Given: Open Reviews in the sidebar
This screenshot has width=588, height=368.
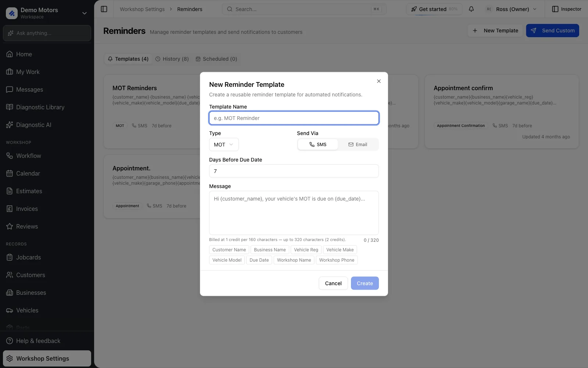Looking at the screenshot, I should (47, 226).
